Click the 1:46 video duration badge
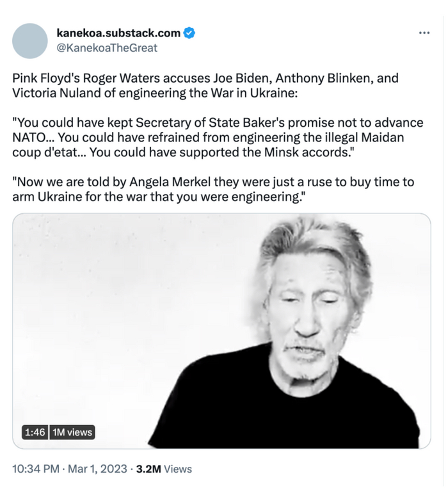Viewport: 448px width, 488px height. click(x=35, y=432)
